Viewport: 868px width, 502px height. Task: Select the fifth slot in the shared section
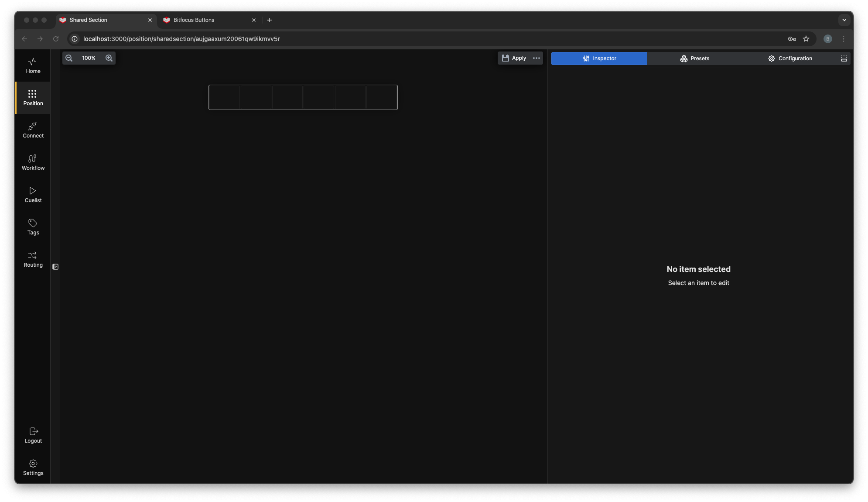coord(350,97)
